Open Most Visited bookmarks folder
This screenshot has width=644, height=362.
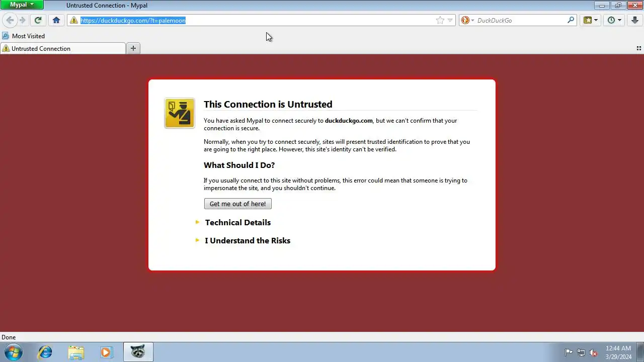[x=24, y=36]
